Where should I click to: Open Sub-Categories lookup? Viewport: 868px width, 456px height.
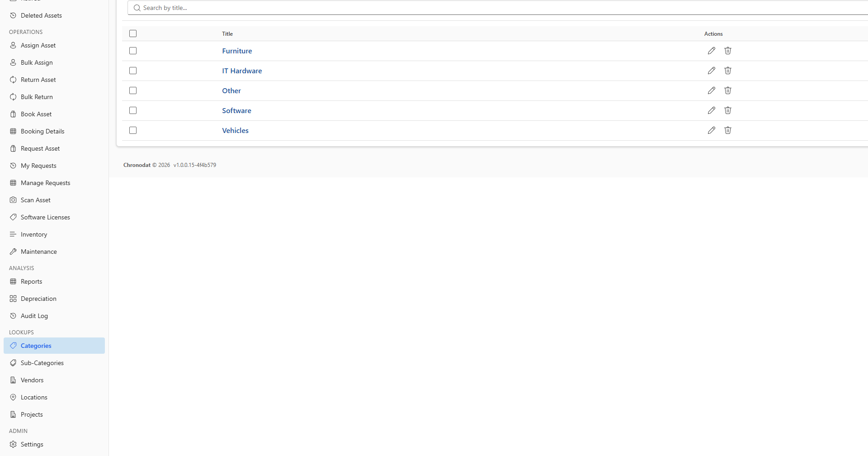(x=54, y=363)
